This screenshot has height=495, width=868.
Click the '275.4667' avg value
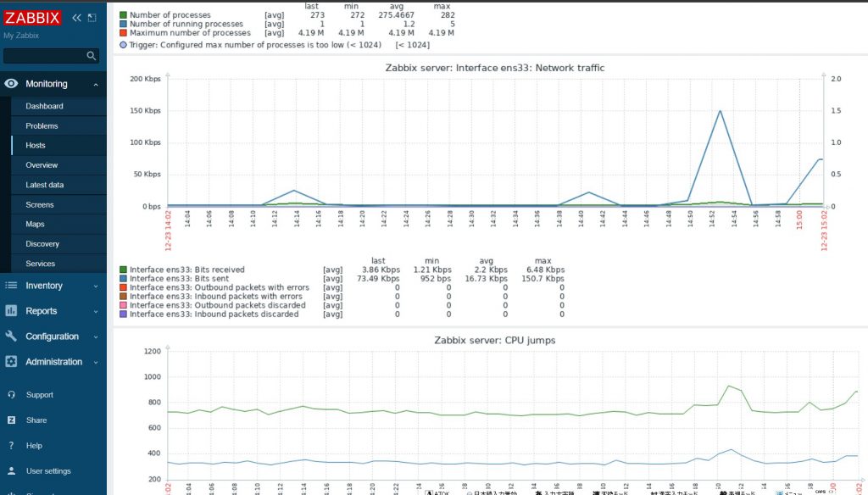pos(397,15)
